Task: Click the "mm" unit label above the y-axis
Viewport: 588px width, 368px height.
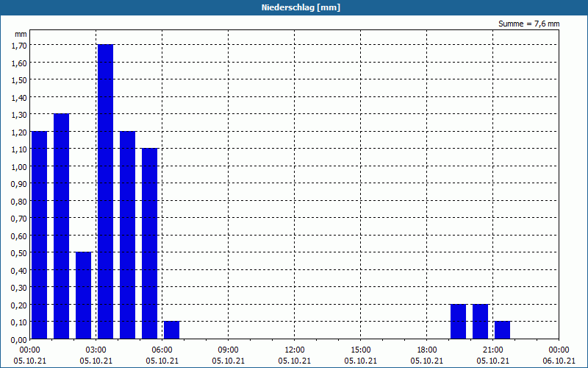Action: click(x=21, y=34)
